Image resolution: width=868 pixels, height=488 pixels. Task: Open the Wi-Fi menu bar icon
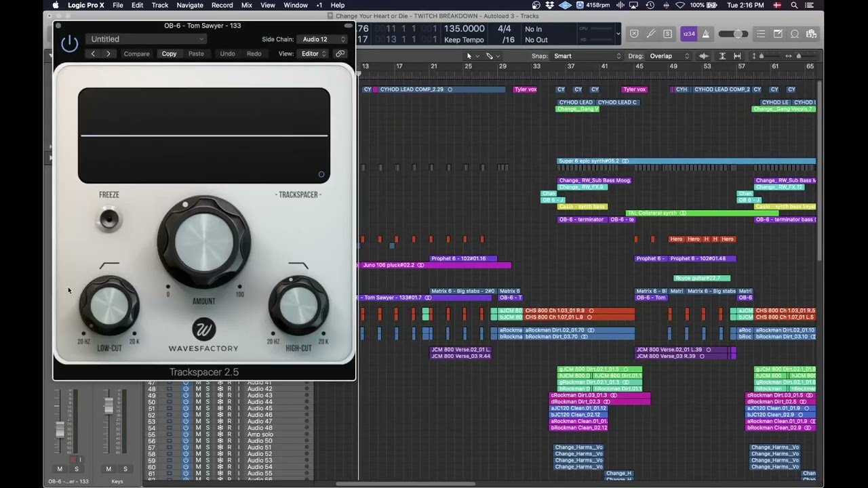click(680, 5)
